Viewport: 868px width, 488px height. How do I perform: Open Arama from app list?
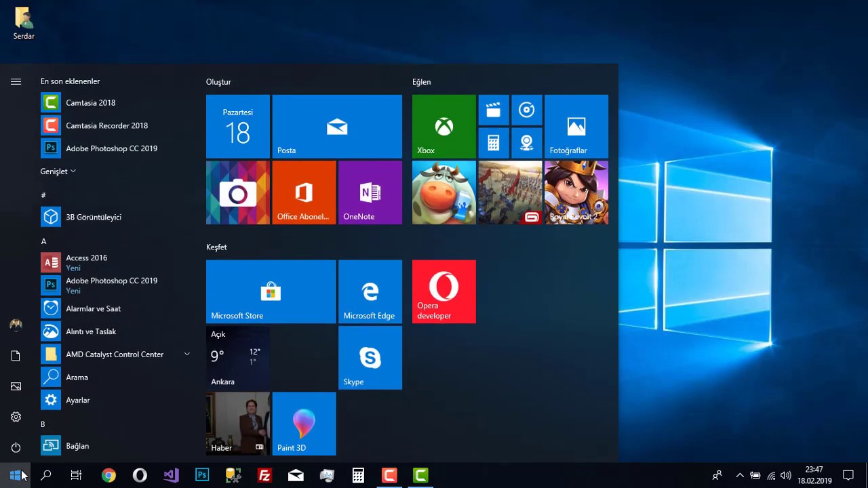pyautogui.click(x=115, y=377)
